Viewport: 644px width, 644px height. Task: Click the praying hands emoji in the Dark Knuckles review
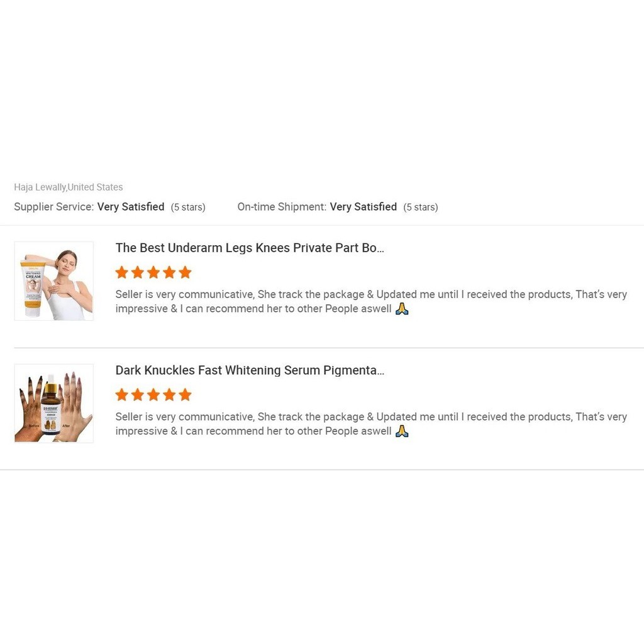point(402,431)
